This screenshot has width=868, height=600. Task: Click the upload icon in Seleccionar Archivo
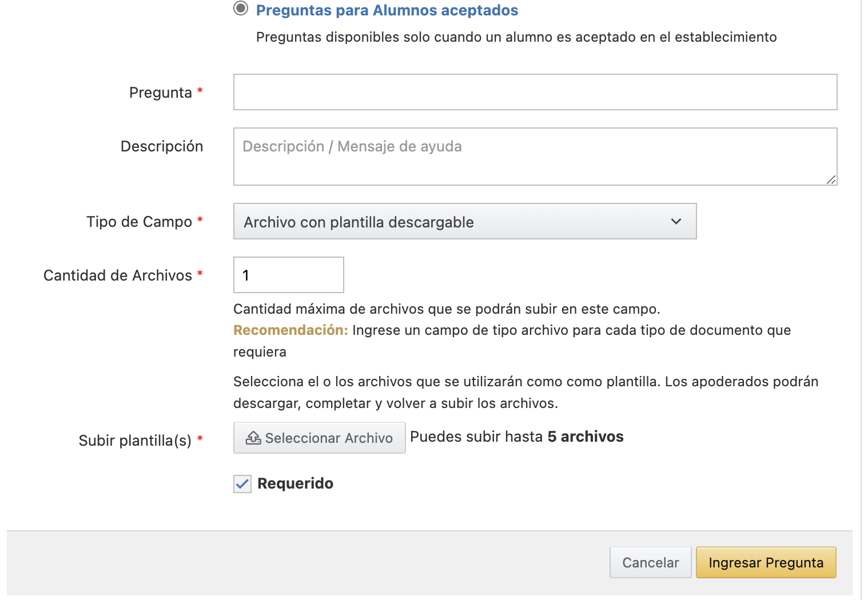[x=253, y=438]
